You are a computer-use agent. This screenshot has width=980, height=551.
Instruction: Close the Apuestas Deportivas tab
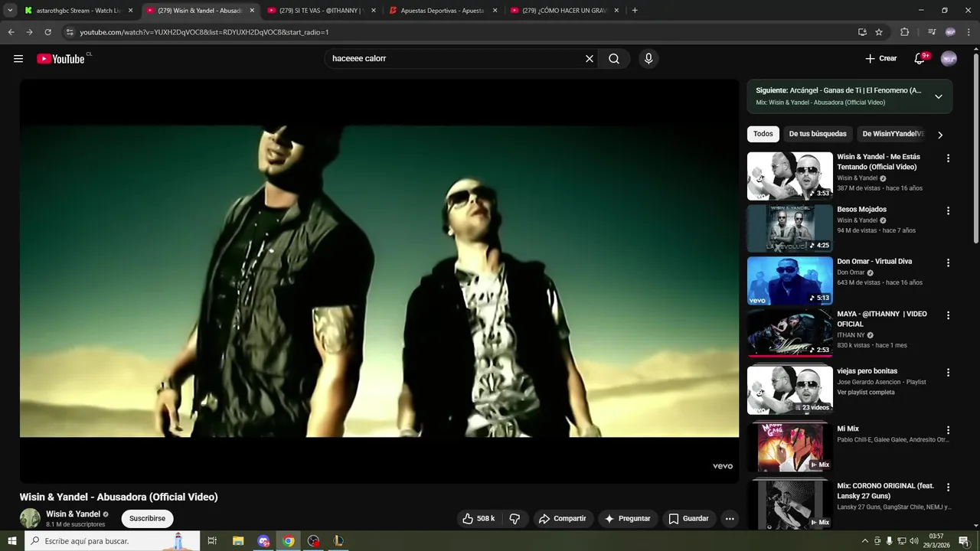495,11
